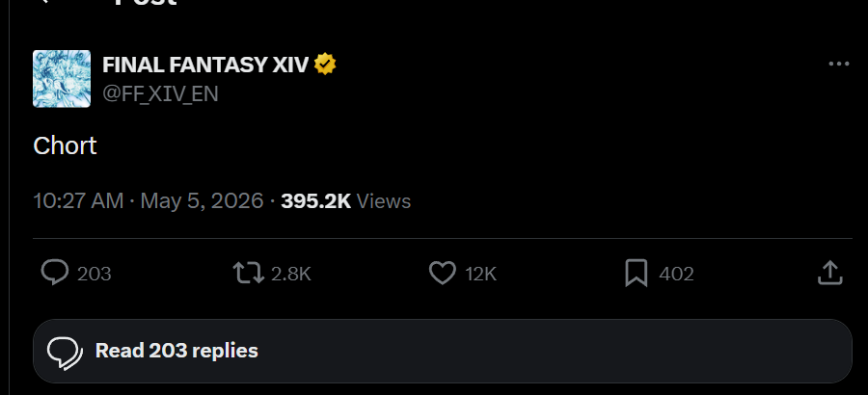Click the gold verified badge
The width and height of the screenshot is (868, 395).
[x=325, y=65]
